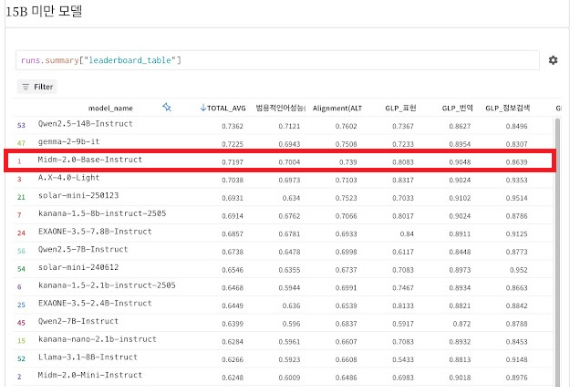Click the runs.summary leaderboard_table expression field
This screenshot has width=580, height=387.
pyautogui.click(x=277, y=60)
